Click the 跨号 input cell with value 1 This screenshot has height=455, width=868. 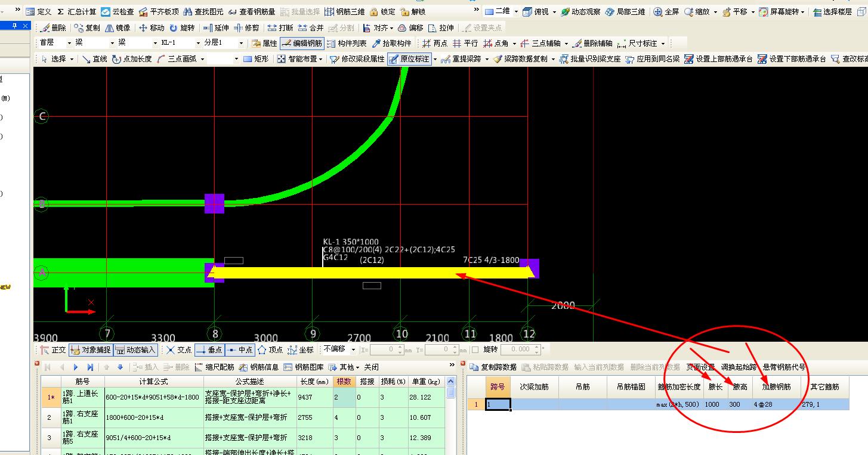pos(498,404)
